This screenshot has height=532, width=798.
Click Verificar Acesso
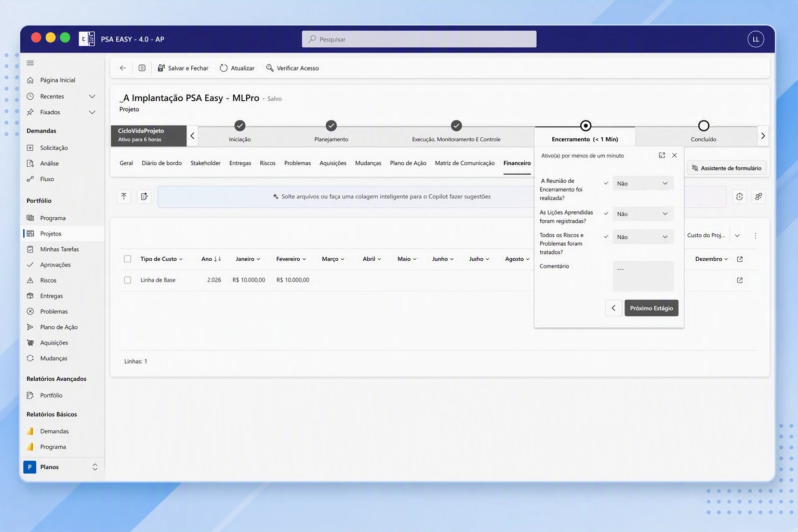point(292,68)
